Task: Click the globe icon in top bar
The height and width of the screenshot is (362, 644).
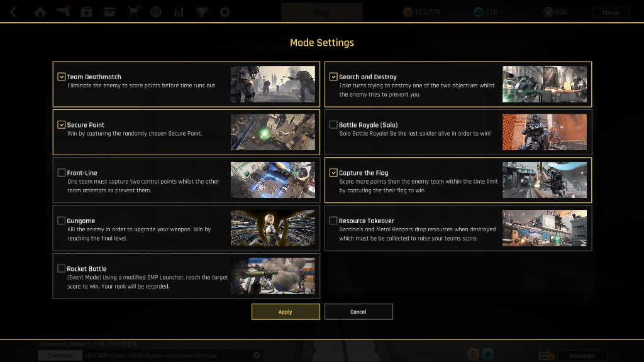Action: tap(156, 12)
